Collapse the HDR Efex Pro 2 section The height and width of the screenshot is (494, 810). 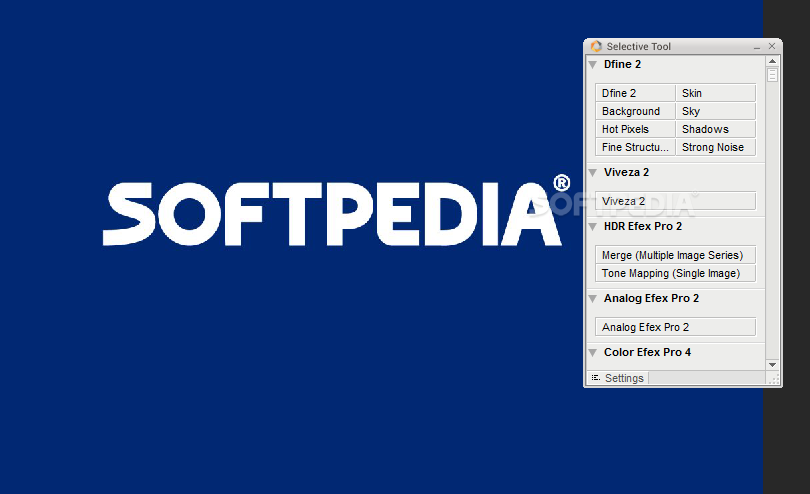click(593, 226)
